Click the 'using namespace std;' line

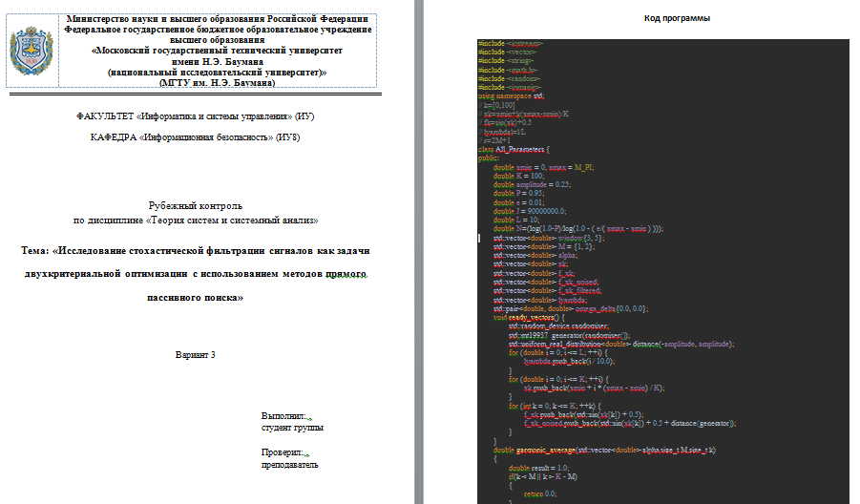[512, 96]
